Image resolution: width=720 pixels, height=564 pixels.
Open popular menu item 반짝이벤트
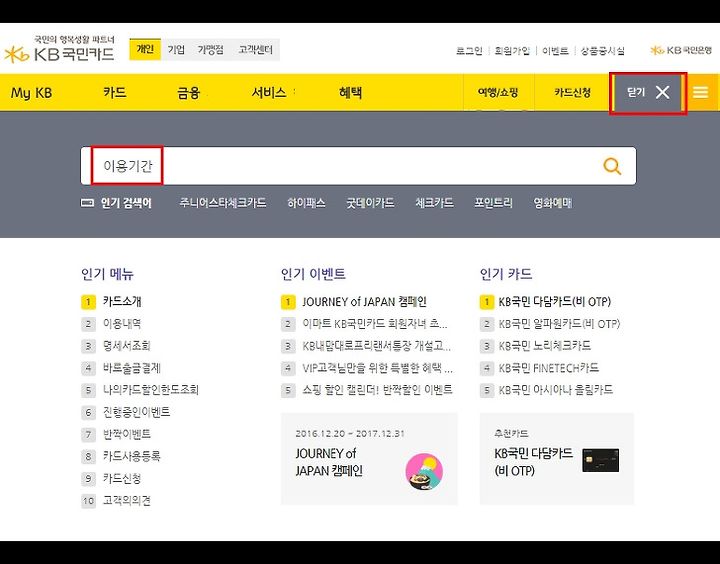(x=127, y=434)
